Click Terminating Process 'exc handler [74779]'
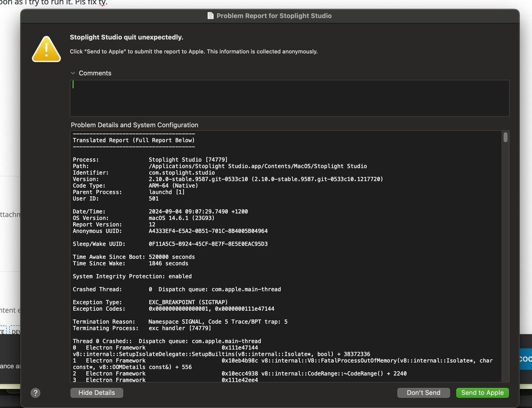Screen dimensions: 532x408 click(x=180, y=328)
